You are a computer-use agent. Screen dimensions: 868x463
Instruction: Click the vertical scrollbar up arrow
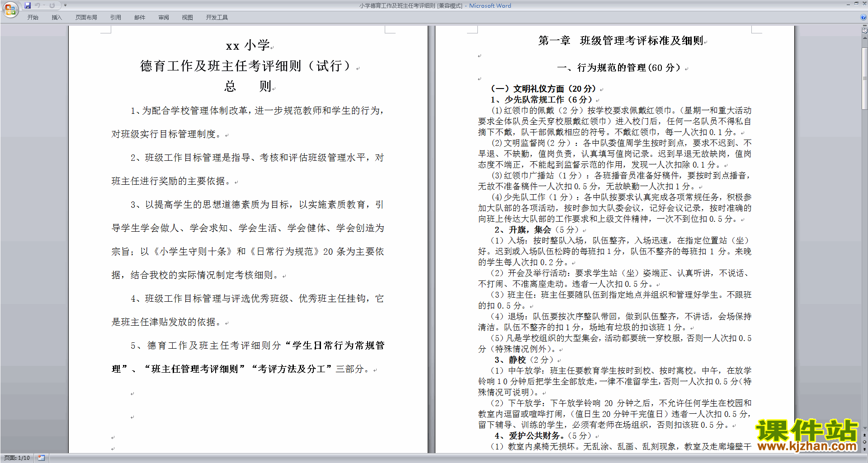coord(864,38)
